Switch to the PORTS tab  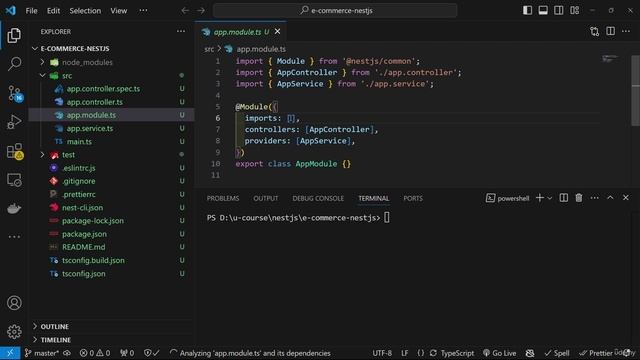pyautogui.click(x=413, y=198)
